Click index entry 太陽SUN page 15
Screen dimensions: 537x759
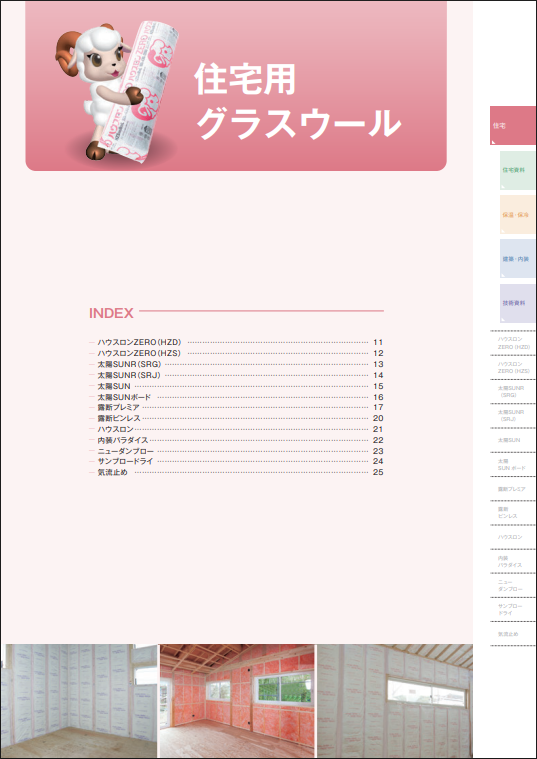(x=236, y=386)
